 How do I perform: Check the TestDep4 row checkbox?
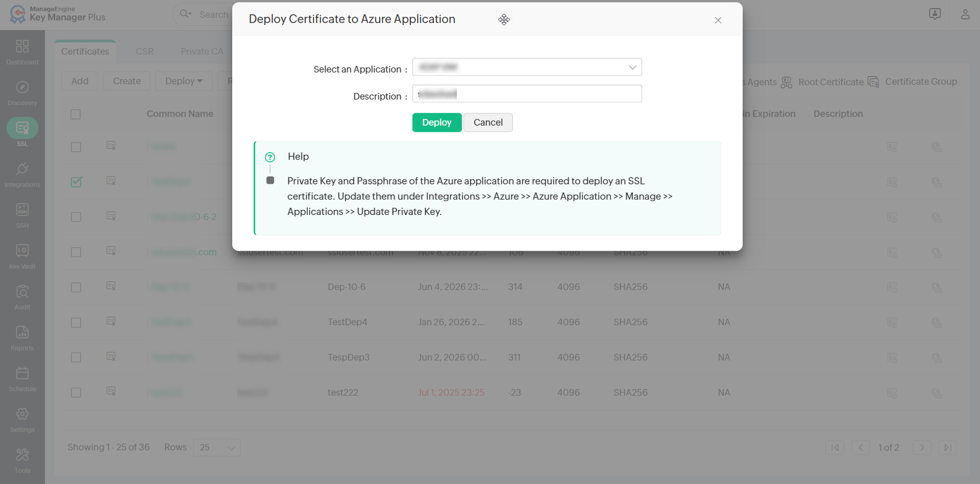coord(76,323)
